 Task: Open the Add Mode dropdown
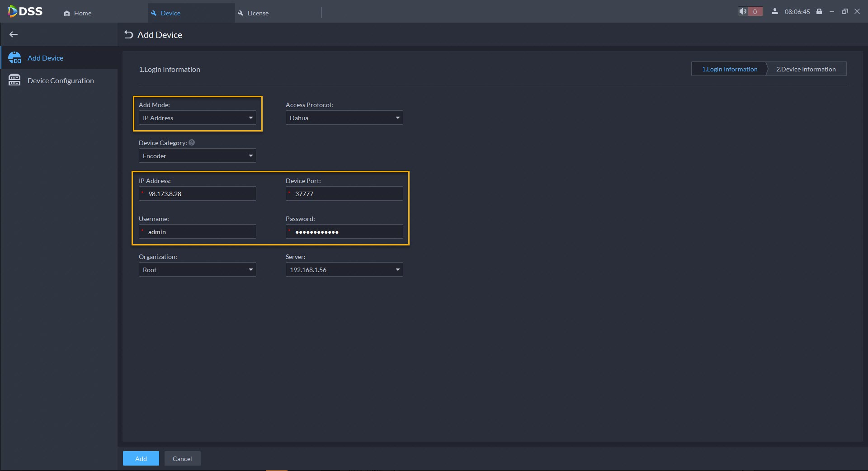tap(197, 118)
